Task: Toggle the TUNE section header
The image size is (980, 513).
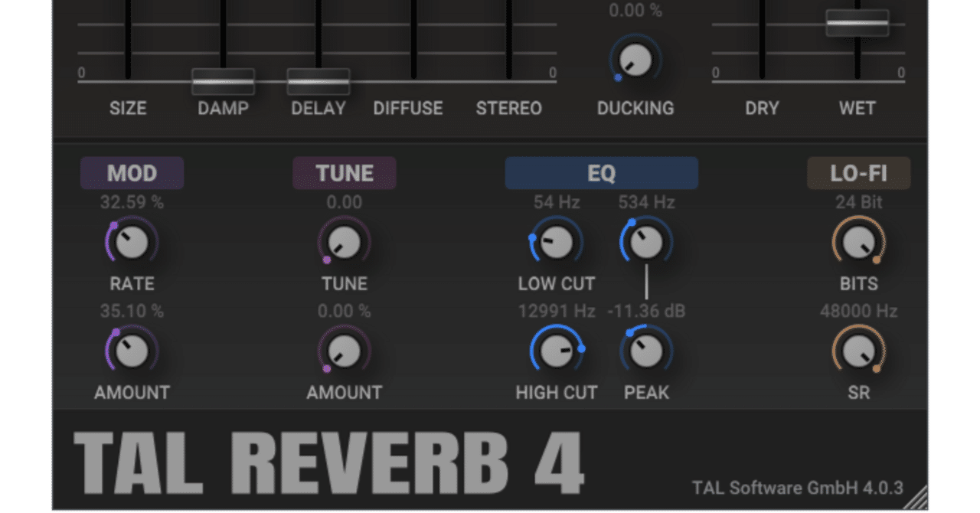Action: tap(344, 172)
